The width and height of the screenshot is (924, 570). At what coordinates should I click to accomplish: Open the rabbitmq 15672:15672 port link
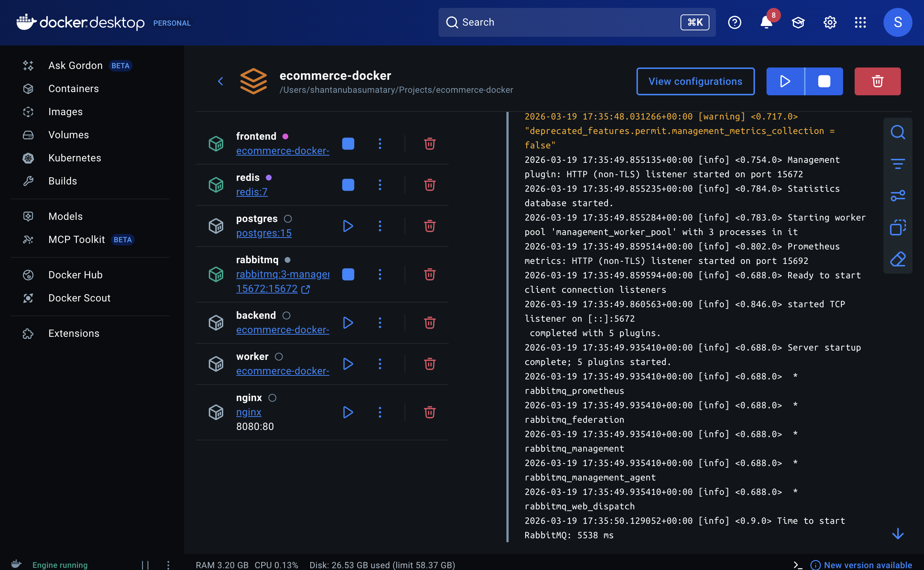click(267, 289)
